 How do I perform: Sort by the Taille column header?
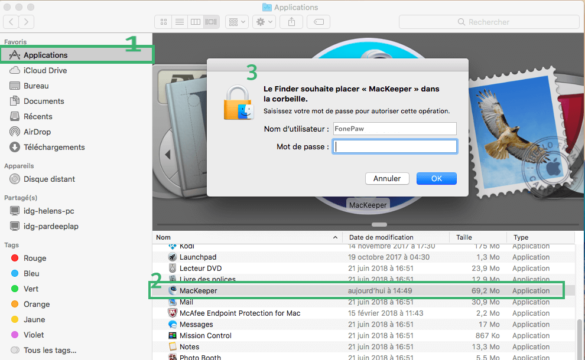coord(478,237)
